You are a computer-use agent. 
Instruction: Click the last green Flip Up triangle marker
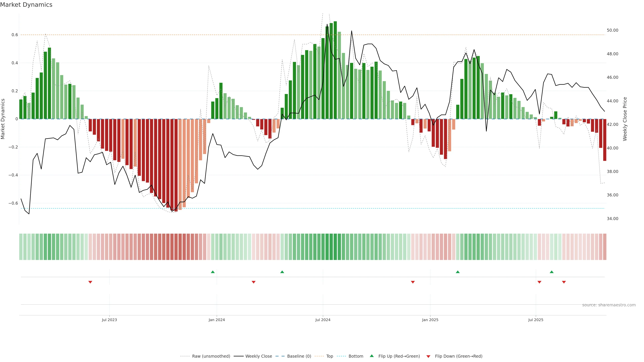tap(551, 272)
